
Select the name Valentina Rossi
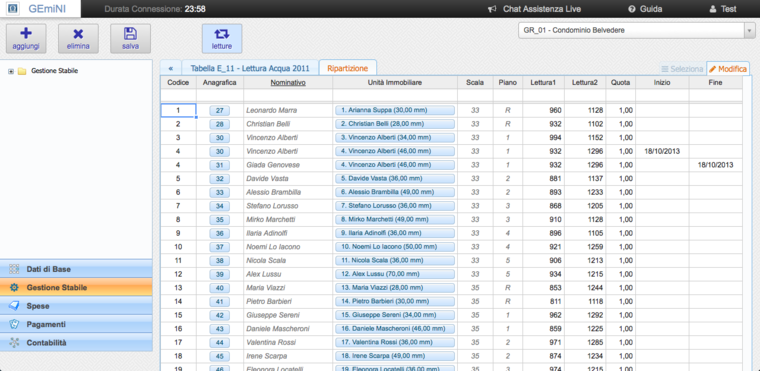271,342
